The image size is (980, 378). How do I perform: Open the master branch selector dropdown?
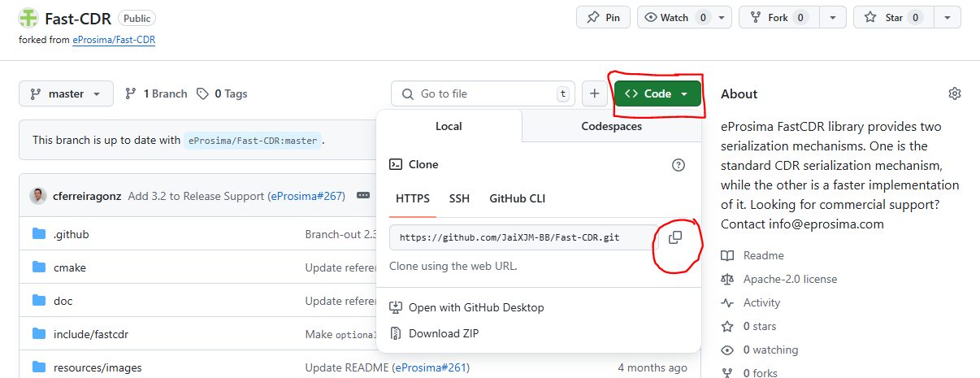click(66, 93)
